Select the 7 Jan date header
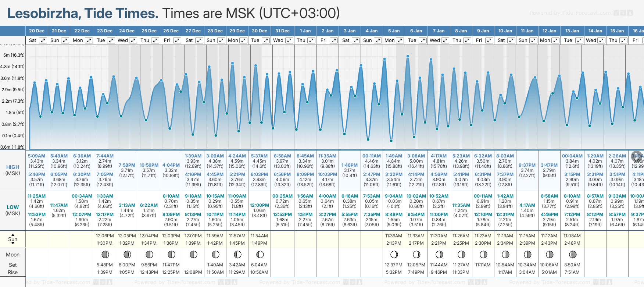 [x=439, y=31]
